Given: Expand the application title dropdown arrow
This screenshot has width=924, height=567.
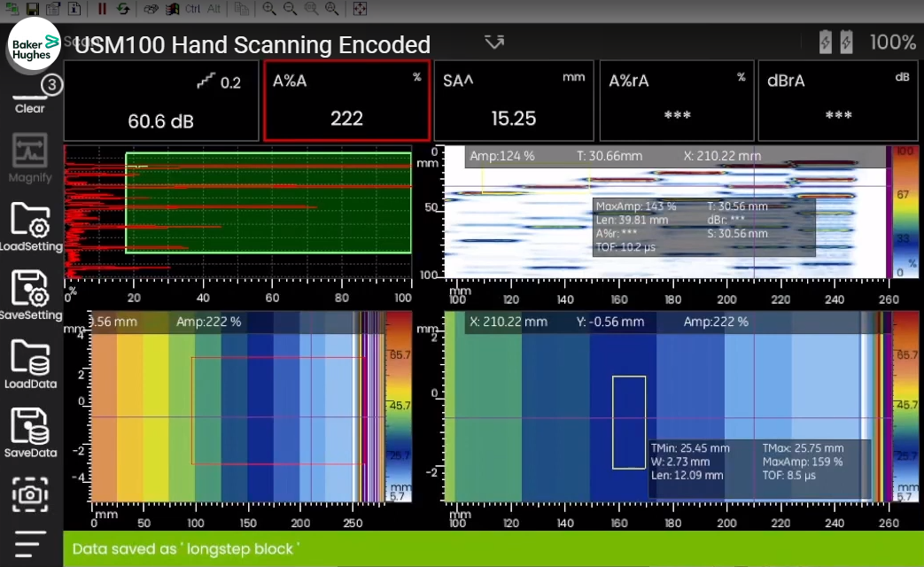Looking at the screenshot, I should point(494,42).
